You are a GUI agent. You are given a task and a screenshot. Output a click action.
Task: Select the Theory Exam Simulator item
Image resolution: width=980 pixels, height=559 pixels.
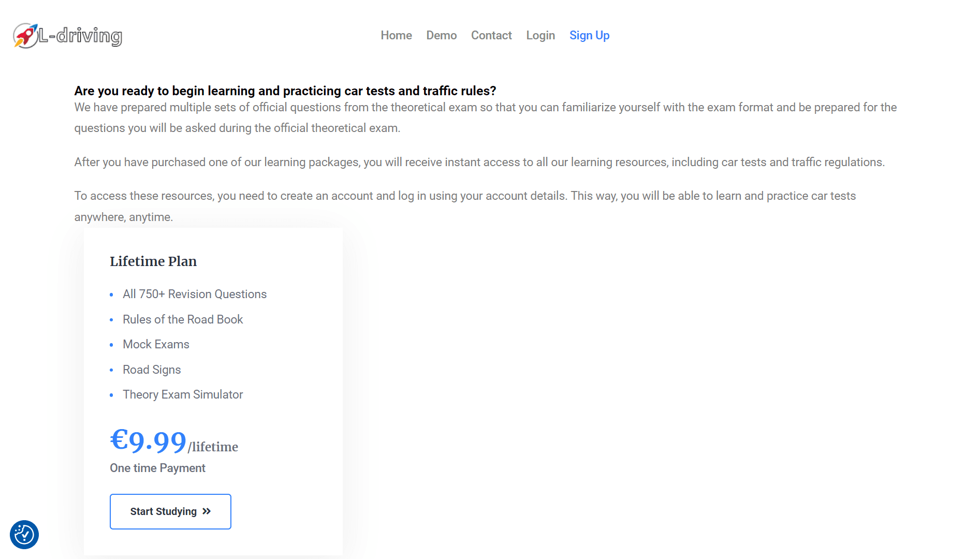tap(183, 394)
